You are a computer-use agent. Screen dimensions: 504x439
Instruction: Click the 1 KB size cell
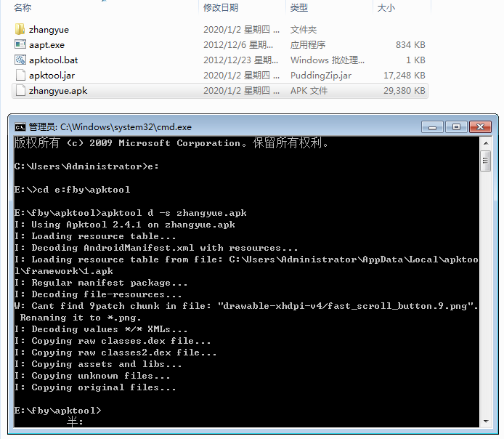click(x=415, y=60)
